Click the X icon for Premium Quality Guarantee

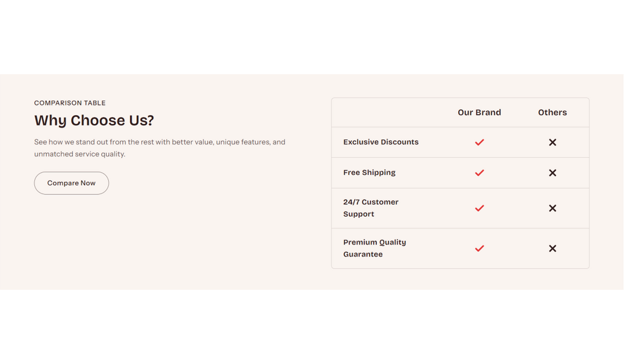[x=552, y=249]
